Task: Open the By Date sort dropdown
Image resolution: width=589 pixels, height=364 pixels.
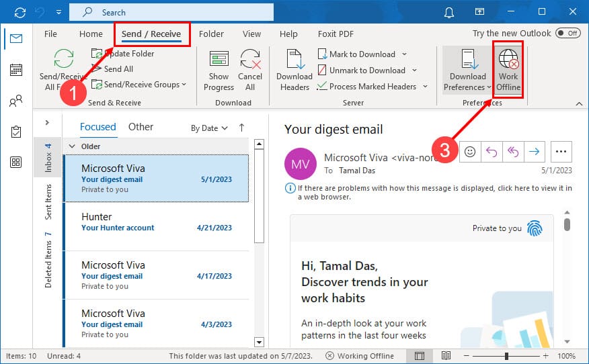Action: point(209,128)
